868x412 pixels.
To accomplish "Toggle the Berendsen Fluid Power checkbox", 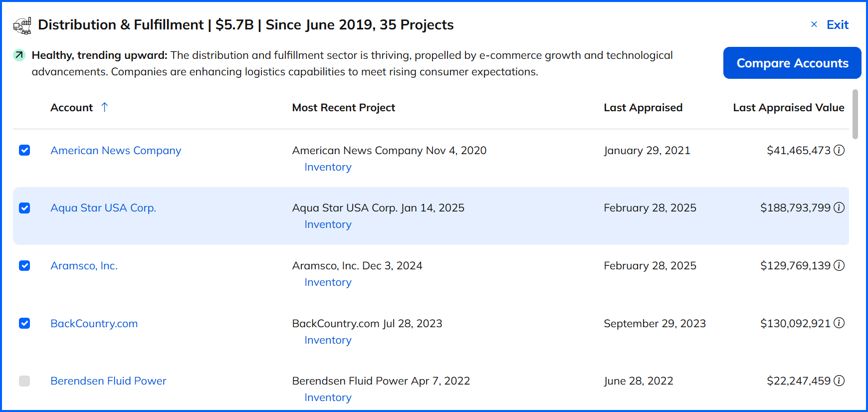I will 24,381.
